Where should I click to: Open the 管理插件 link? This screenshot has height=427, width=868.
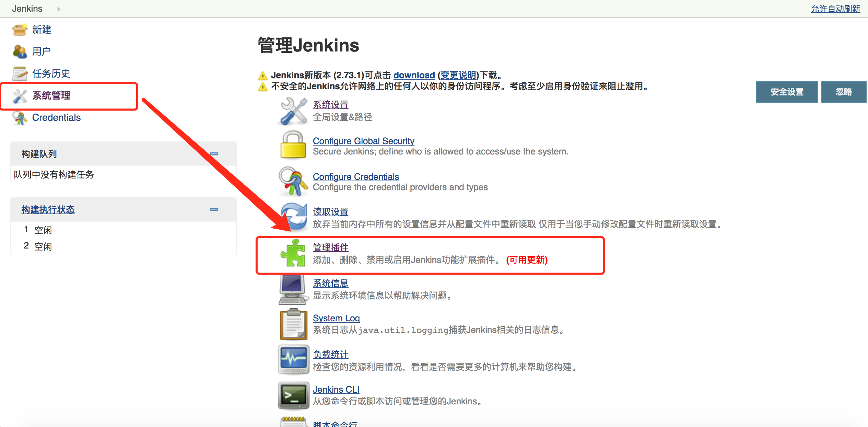click(330, 247)
